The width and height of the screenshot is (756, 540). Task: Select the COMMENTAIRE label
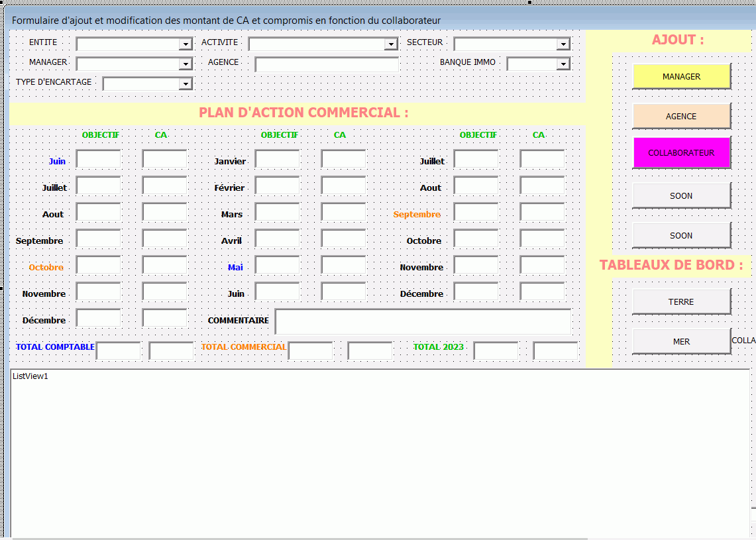click(238, 320)
